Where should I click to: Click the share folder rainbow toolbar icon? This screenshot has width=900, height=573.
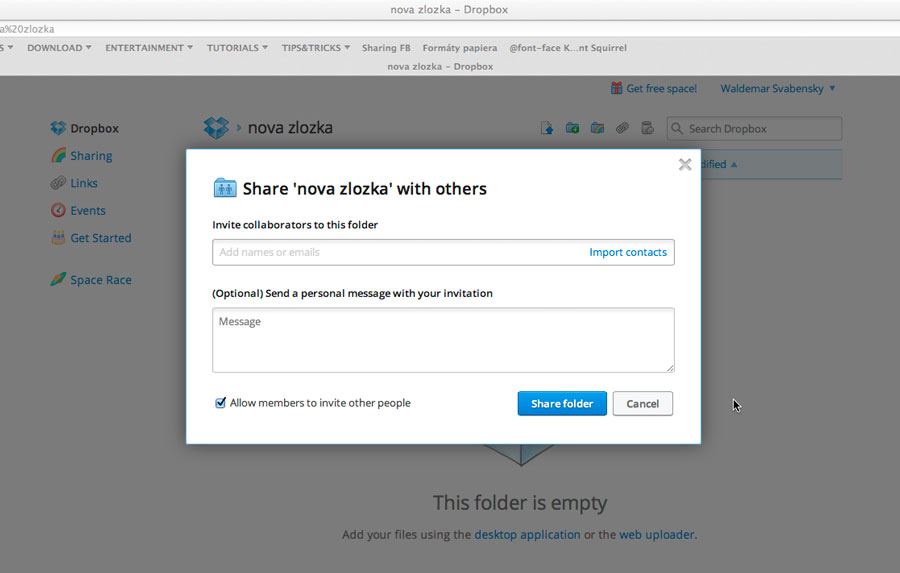coord(598,128)
